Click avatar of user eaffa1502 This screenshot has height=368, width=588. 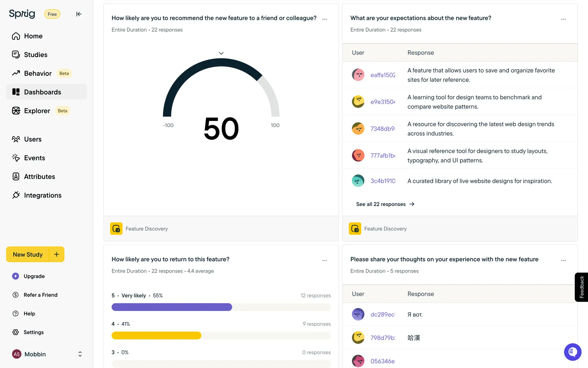point(358,75)
